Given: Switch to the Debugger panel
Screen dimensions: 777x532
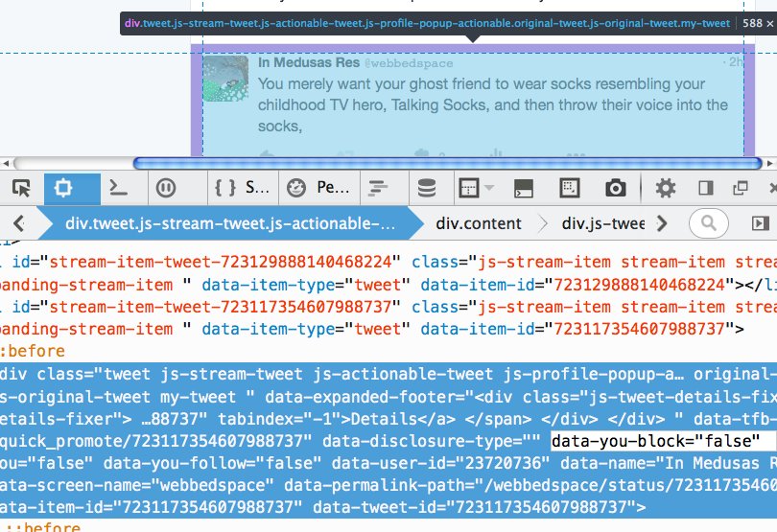Looking at the screenshot, I should point(166,188).
